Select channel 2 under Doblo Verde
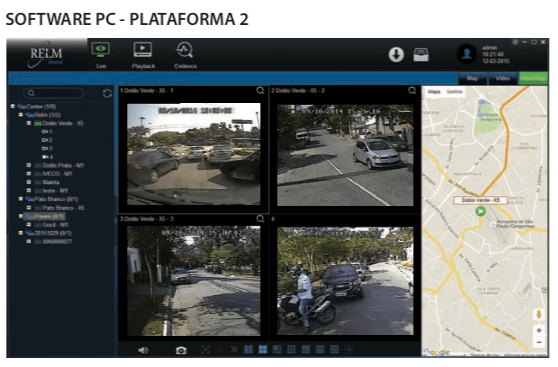558x367 pixels. pyautogui.click(x=47, y=140)
